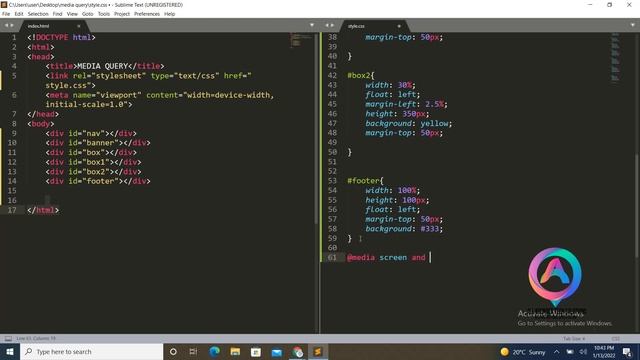This screenshot has width=640, height=360.
Task: Open left pane tab list dropdown
Action: 312,25
